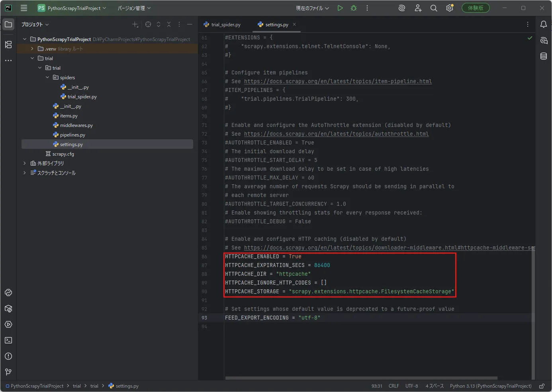
Task: Close the settings.py tab
Action: coord(294,24)
